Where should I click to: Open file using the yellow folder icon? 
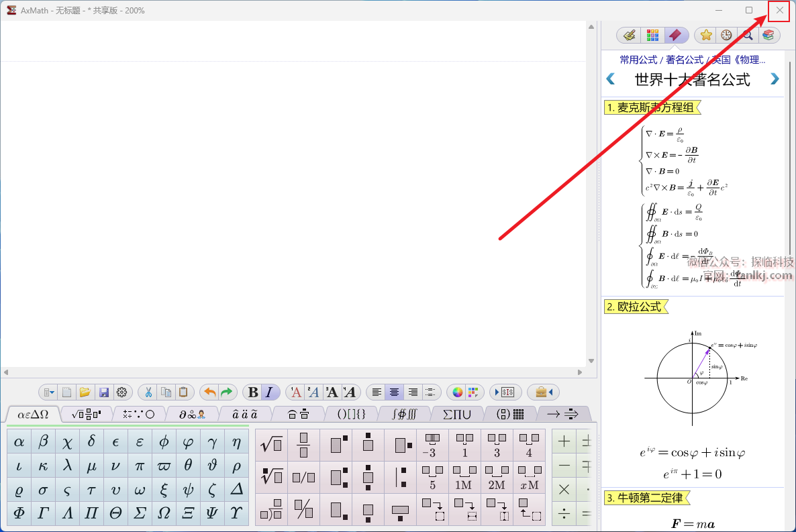(85, 392)
